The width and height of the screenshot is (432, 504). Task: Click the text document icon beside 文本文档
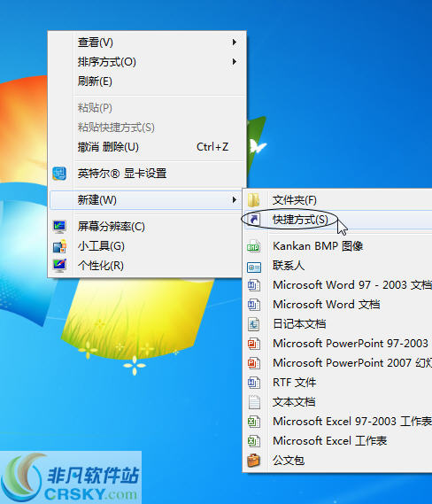(x=254, y=402)
